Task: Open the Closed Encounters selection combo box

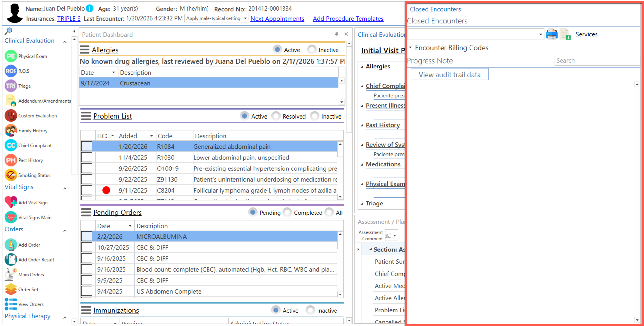Action: click(x=540, y=34)
